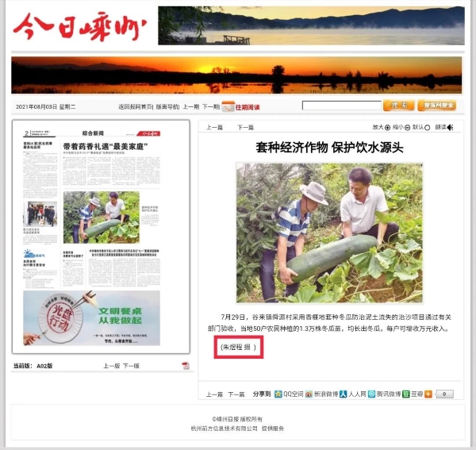The width and height of the screenshot is (476, 450).
Task: Click the 下一版 link under page thumbnail
Action: click(131, 366)
